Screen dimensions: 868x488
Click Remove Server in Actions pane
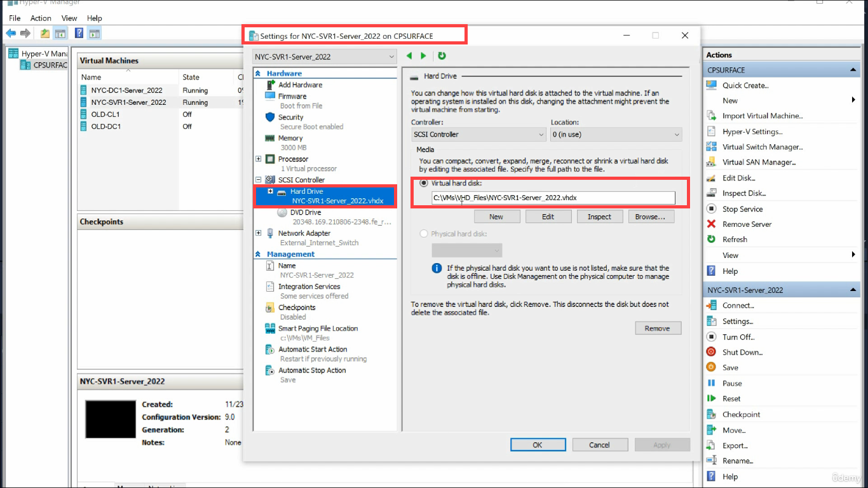(747, 224)
